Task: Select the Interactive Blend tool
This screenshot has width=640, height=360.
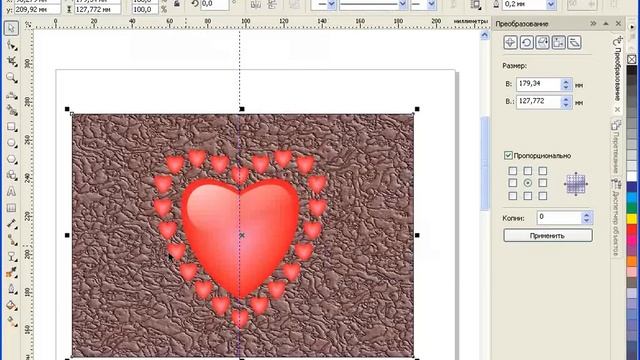Action: [11, 256]
